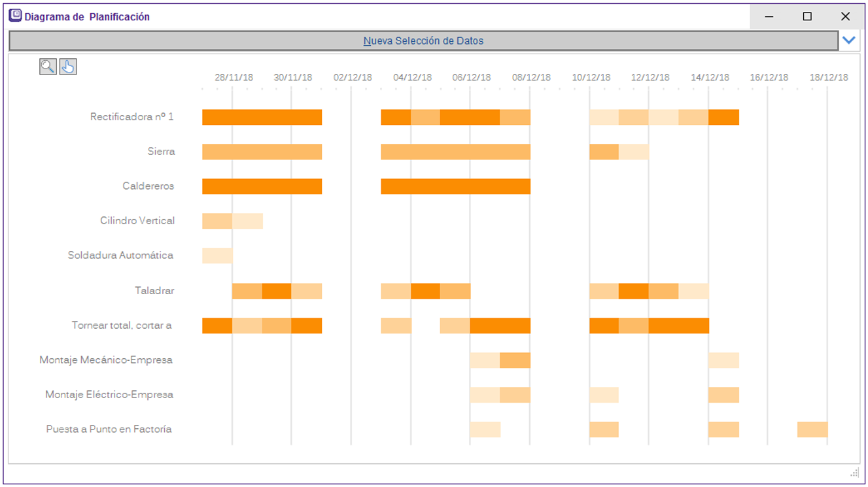The width and height of the screenshot is (868, 487).
Task: Click the Caldereros bar starting 28/11/18
Action: click(x=262, y=186)
